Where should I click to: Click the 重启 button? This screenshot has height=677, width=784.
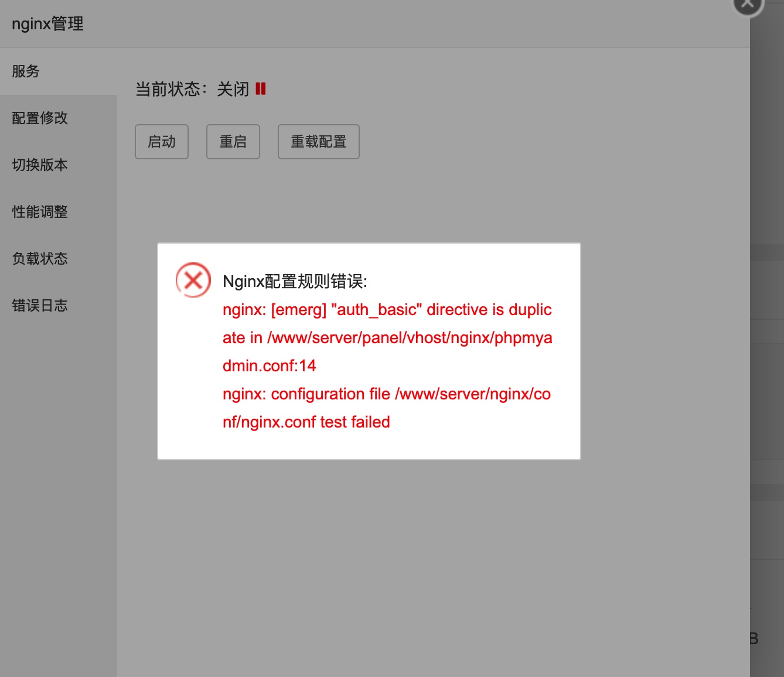[x=233, y=142]
